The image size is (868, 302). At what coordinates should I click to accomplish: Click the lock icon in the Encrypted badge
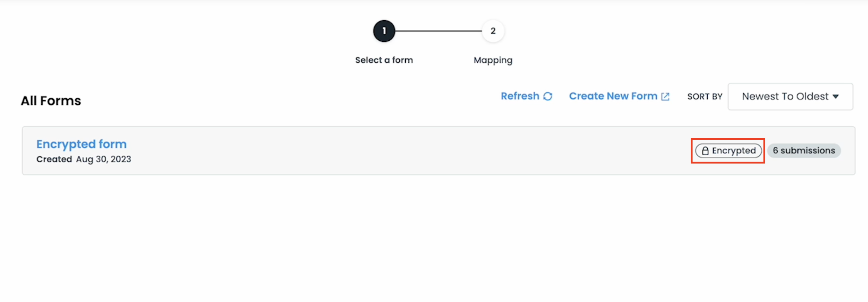(705, 151)
